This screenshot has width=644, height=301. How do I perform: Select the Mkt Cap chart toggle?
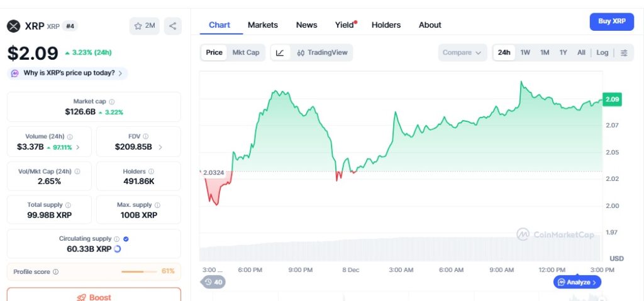[x=246, y=53]
